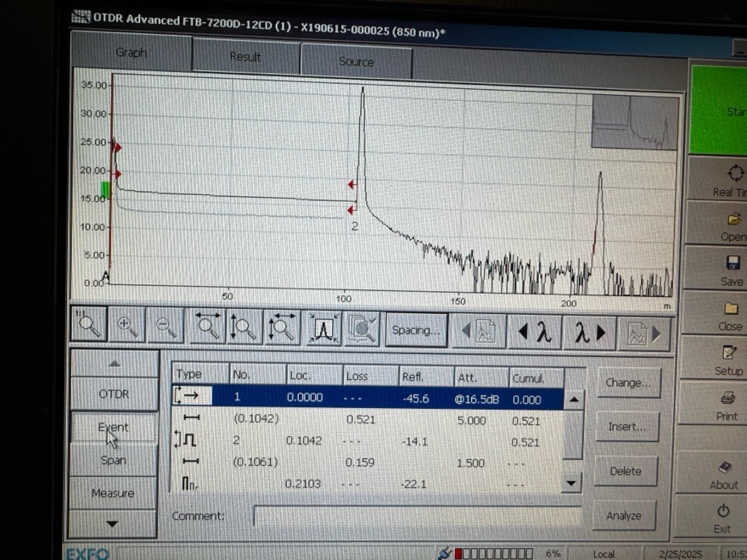Click the event table scroll down arrow
The height and width of the screenshot is (560, 747).
(x=571, y=484)
